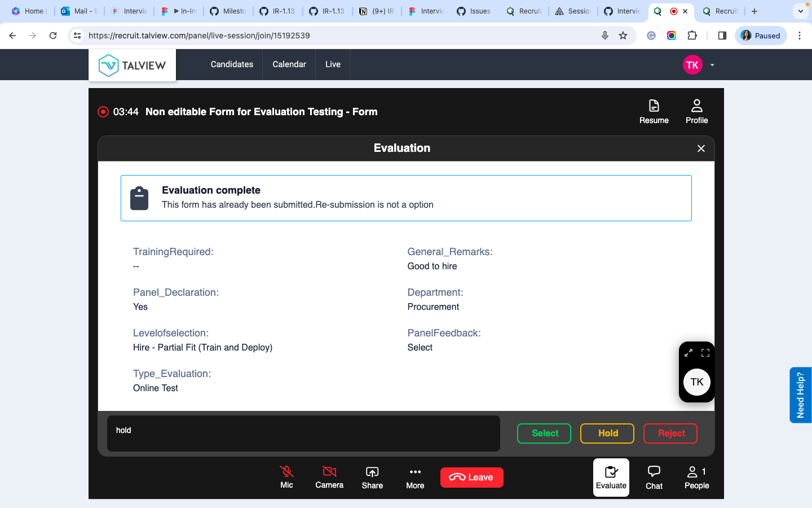Click the red recording indicator icon
This screenshot has height=508, width=812.
103,112
